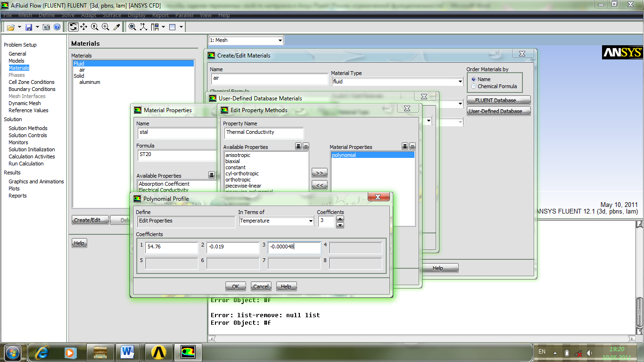This screenshot has width=644, height=362.
Task: Click the FLUENT Database button
Action: click(x=498, y=100)
